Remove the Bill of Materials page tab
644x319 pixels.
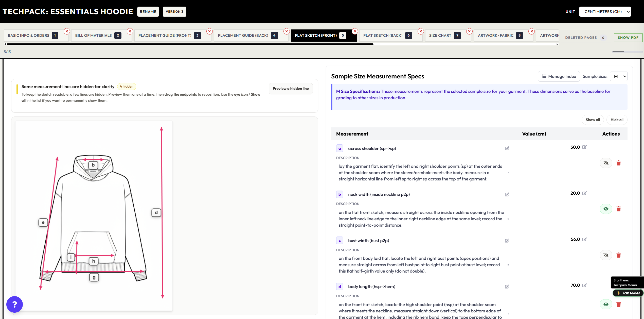coord(130,31)
